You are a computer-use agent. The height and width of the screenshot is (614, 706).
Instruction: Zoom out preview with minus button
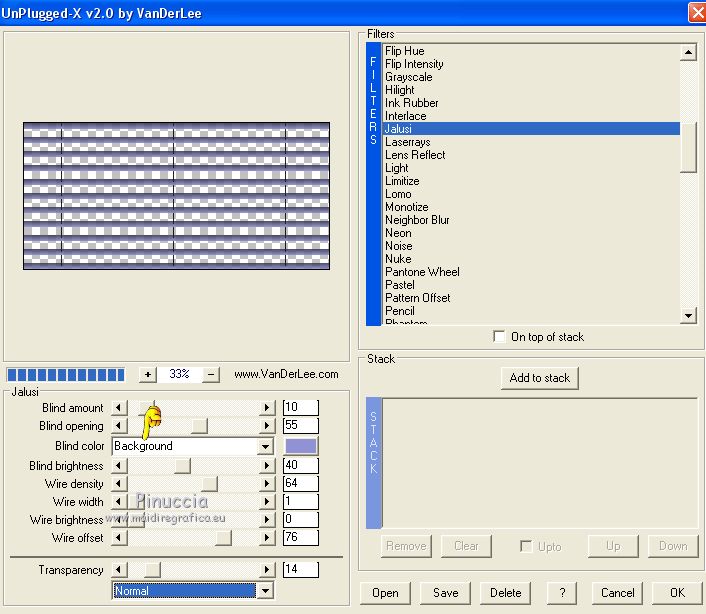coord(211,374)
